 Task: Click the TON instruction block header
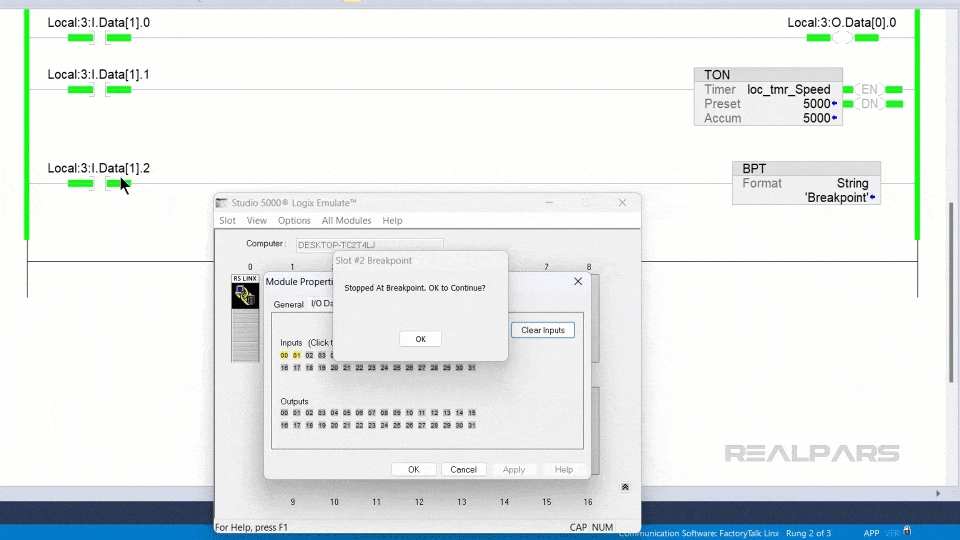click(768, 75)
